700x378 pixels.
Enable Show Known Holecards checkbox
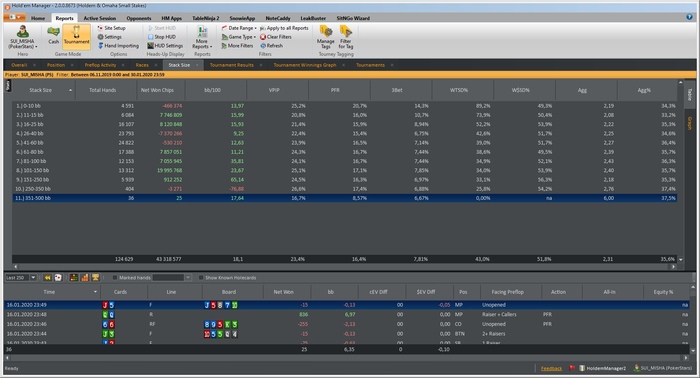(201, 278)
